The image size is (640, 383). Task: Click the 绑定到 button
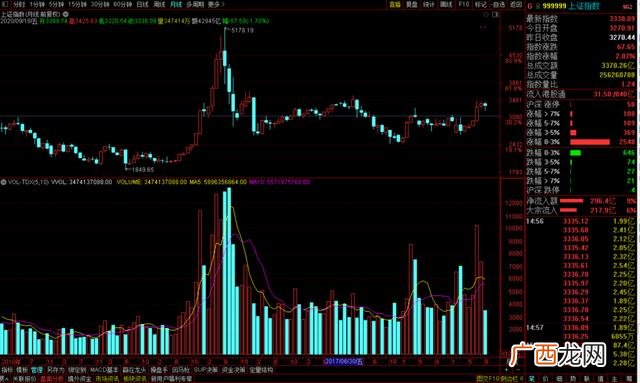(x=77, y=370)
